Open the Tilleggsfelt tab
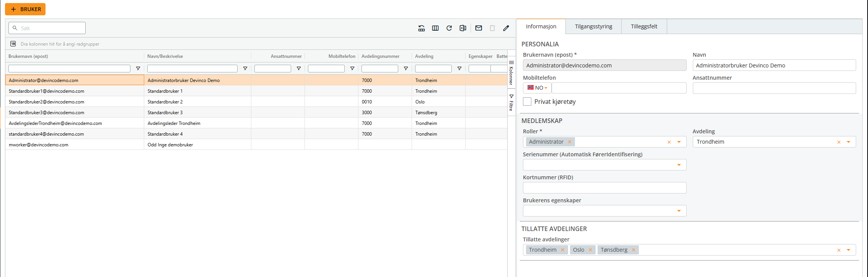The width and height of the screenshot is (868, 277). (x=644, y=26)
